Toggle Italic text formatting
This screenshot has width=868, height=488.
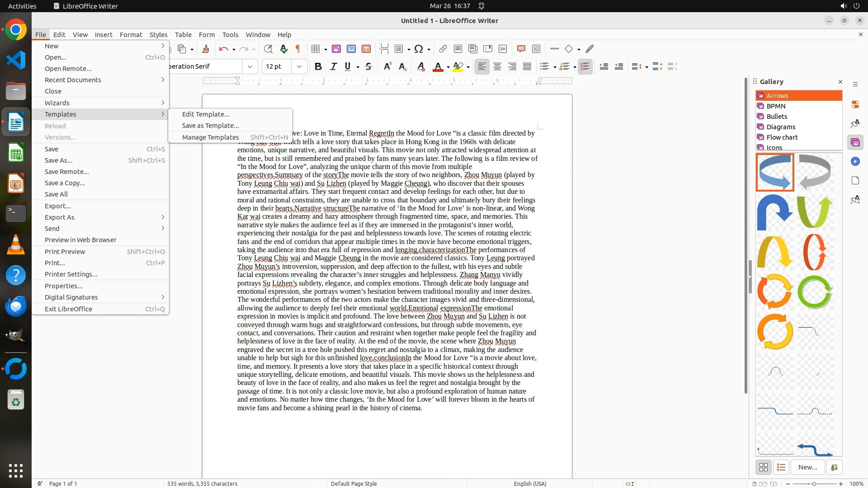tap(333, 66)
